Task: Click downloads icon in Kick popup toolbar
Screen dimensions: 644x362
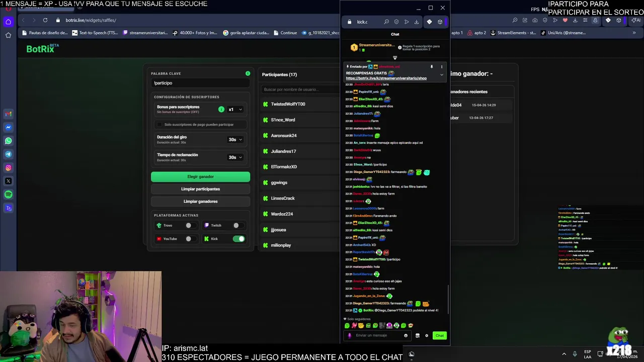Action: [x=417, y=22]
